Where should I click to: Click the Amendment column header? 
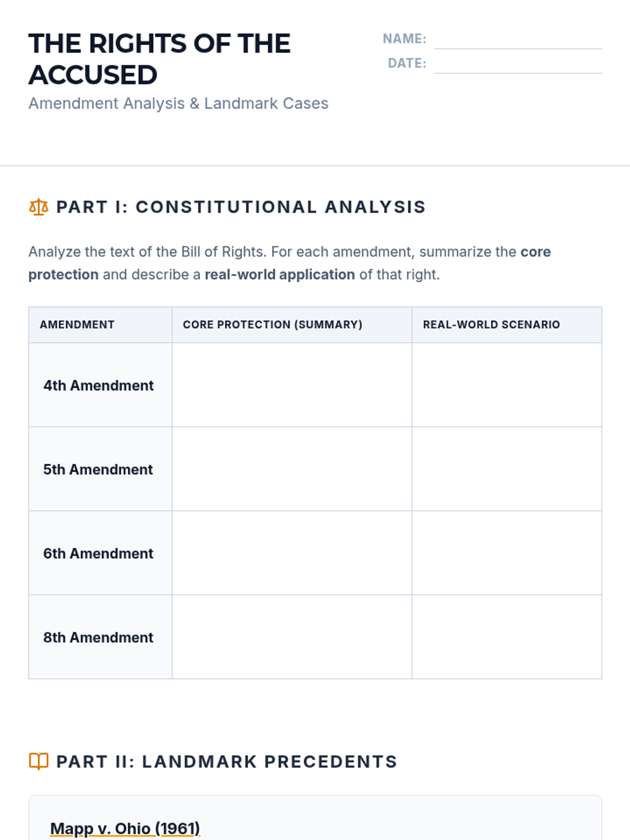[x=77, y=324]
